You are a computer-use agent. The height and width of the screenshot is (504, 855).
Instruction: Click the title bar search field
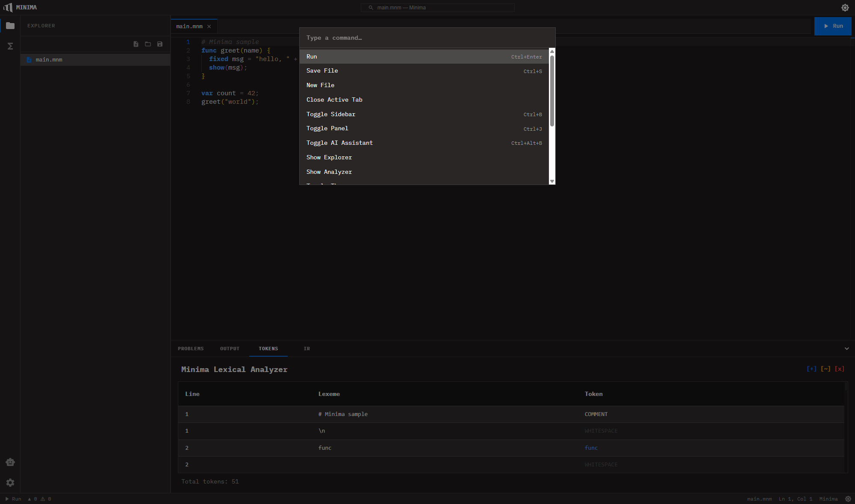coord(437,8)
